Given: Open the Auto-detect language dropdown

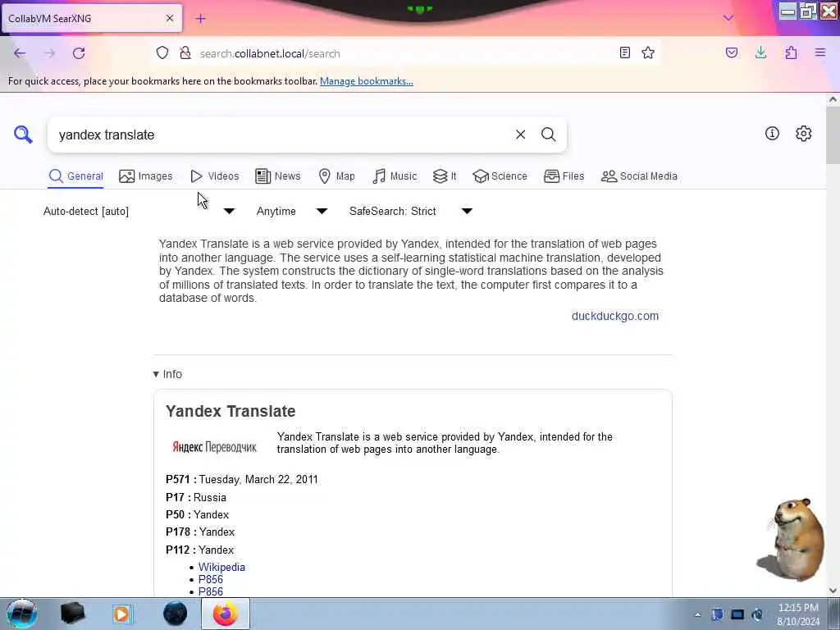Looking at the screenshot, I should (139, 211).
